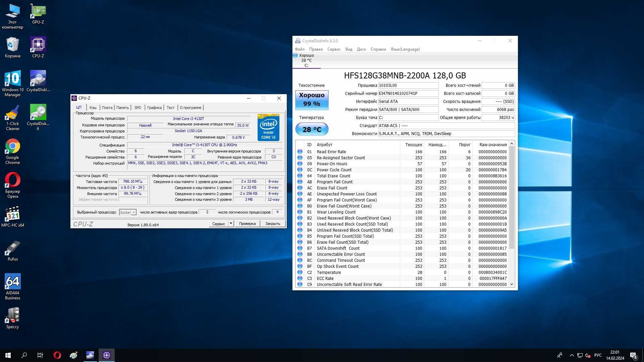Viewport: 644px width, 362px height.
Task: Click the Сервис button in CPU-Z
Action: coord(219,224)
